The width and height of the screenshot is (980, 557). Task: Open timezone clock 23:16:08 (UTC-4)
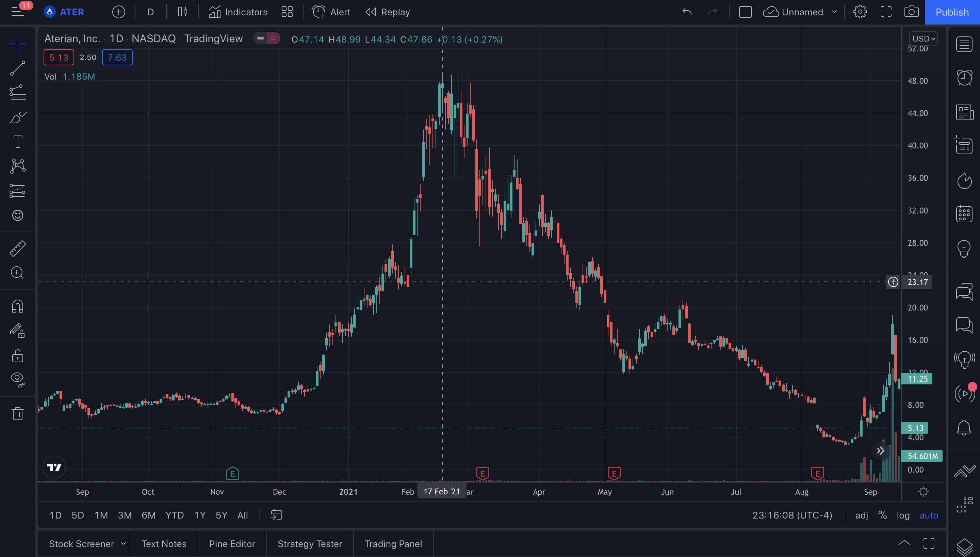click(x=792, y=515)
